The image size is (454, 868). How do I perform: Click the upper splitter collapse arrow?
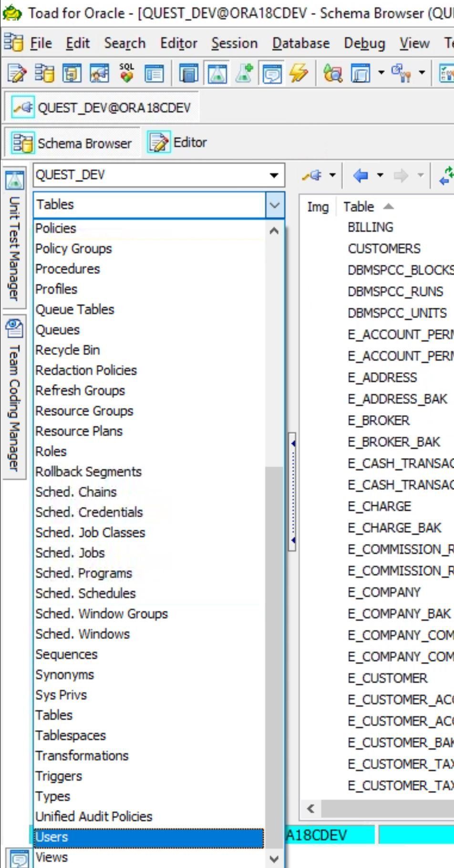(293, 443)
